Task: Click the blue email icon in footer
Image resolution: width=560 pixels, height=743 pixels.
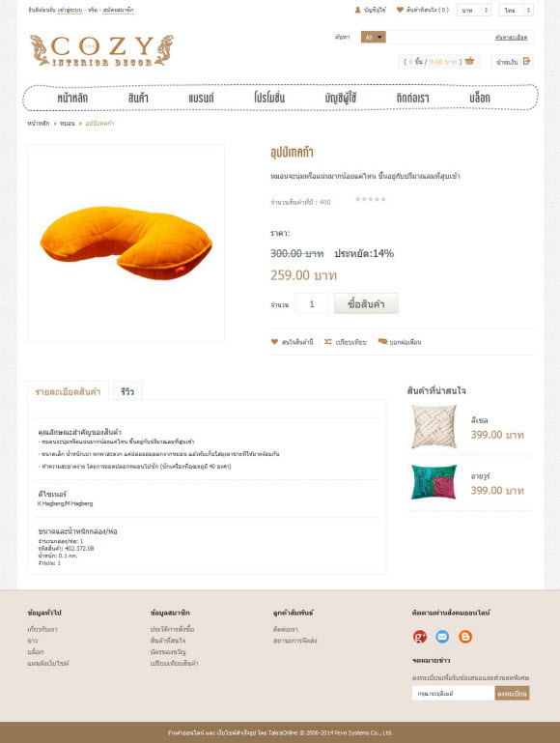Action: click(x=442, y=637)
